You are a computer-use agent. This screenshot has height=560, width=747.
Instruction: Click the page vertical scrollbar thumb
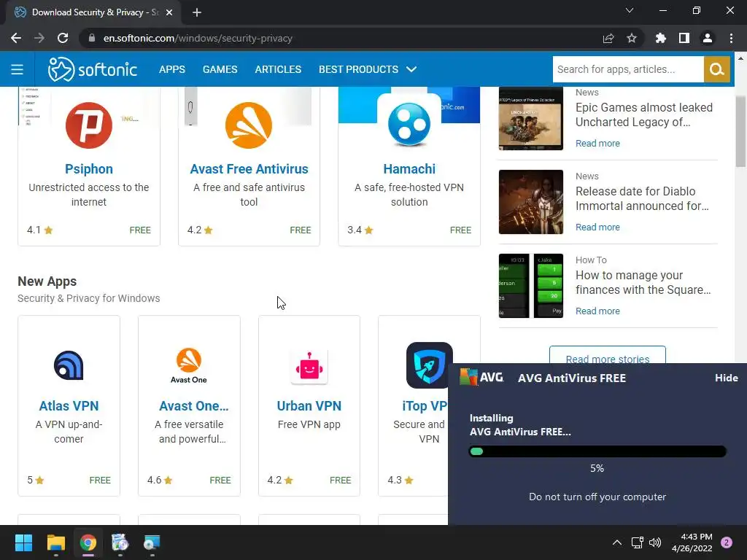pyautogui.click(x=740, y=131)
